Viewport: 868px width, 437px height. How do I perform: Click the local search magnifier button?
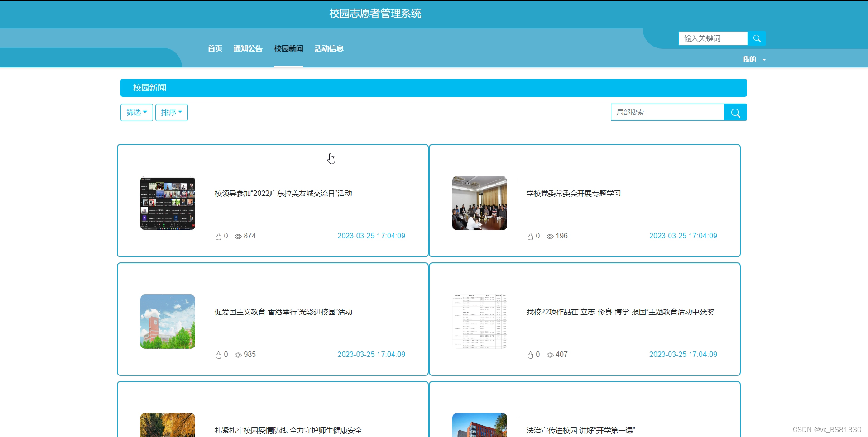tap(735, 112)
